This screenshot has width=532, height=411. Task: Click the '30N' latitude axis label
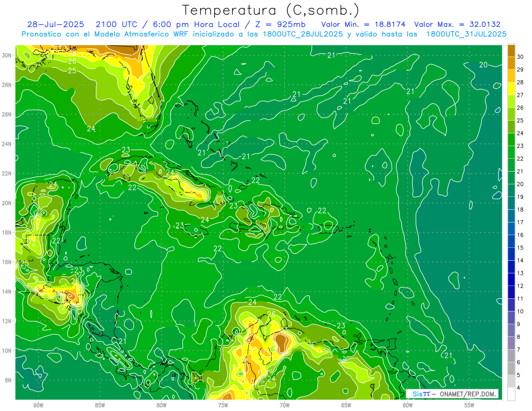pos(7,55)
